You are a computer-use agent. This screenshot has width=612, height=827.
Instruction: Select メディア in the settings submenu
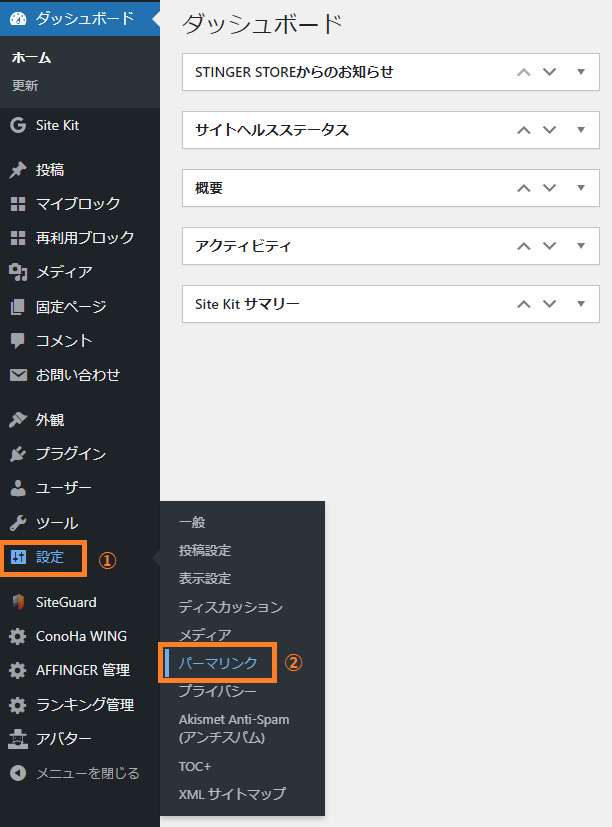point(205,635)
